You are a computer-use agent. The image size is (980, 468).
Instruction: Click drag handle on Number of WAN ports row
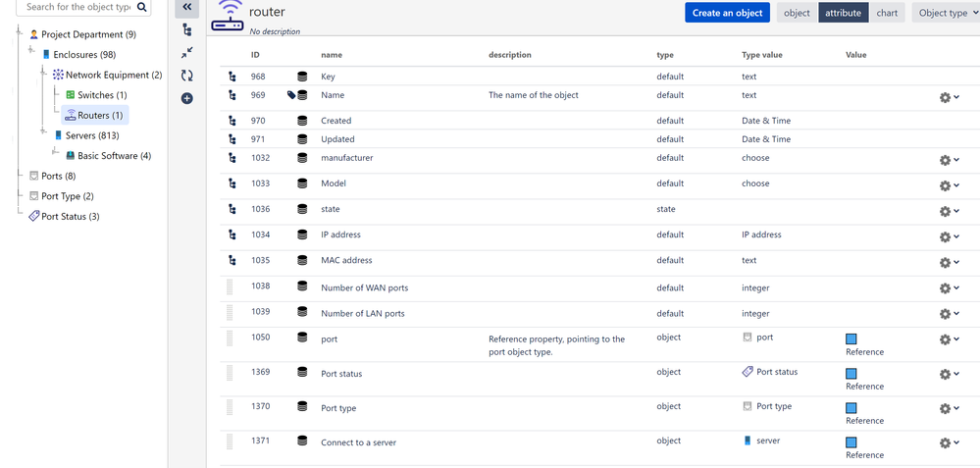230,287
